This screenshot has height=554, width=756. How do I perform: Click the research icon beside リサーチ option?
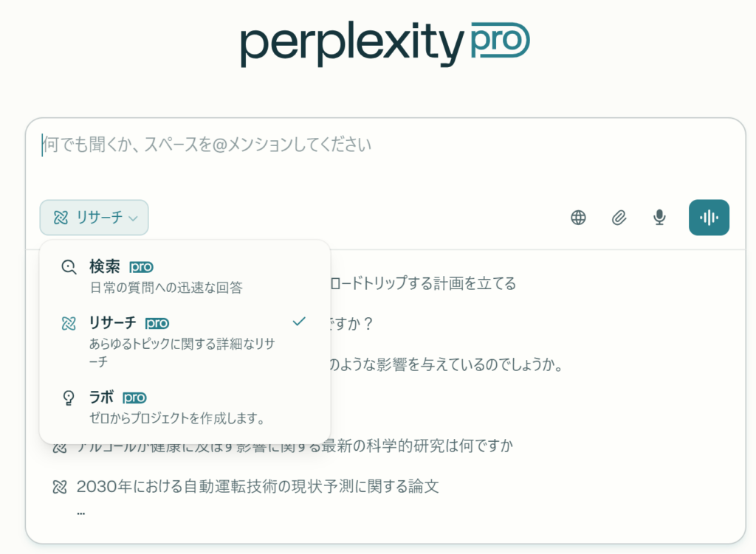(x=69, y=323)
